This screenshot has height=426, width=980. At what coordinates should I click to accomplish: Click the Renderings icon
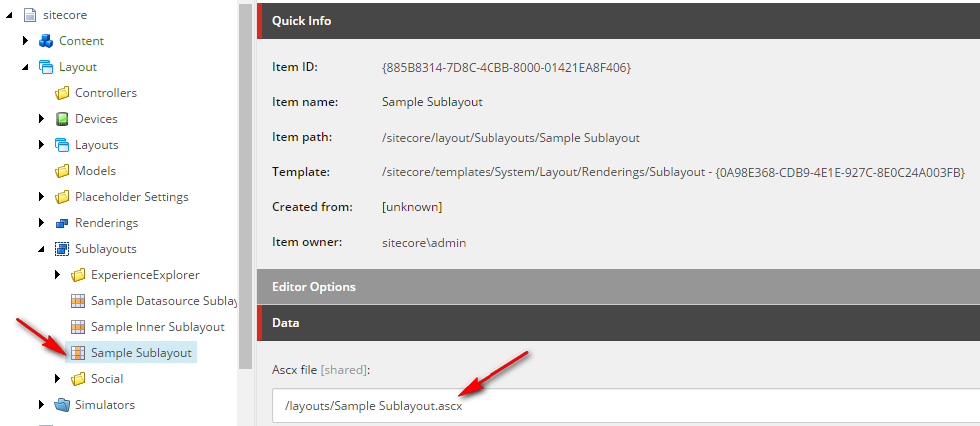[x=61, y=223]
